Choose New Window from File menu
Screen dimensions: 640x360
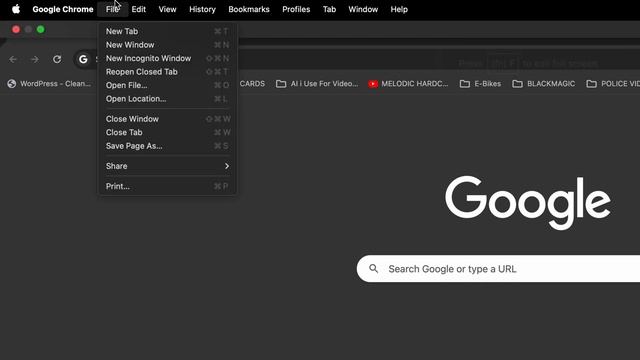[x=167, y=45]
